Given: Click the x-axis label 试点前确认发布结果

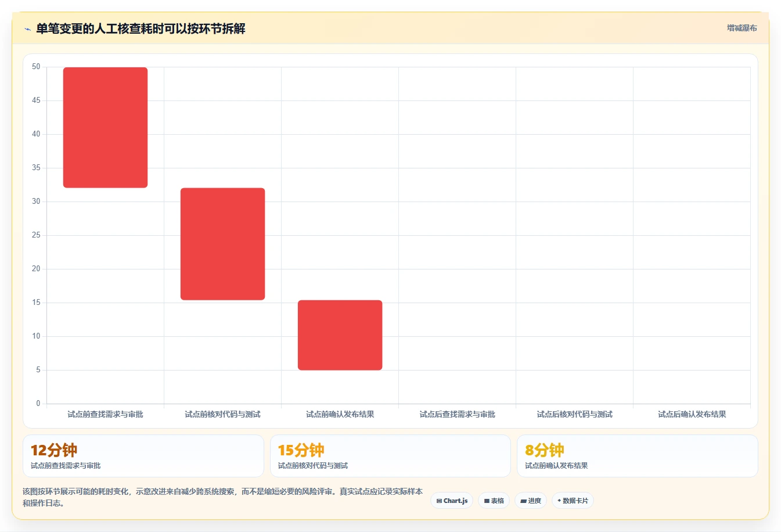Looking at the screenshot, I should 340,414.
